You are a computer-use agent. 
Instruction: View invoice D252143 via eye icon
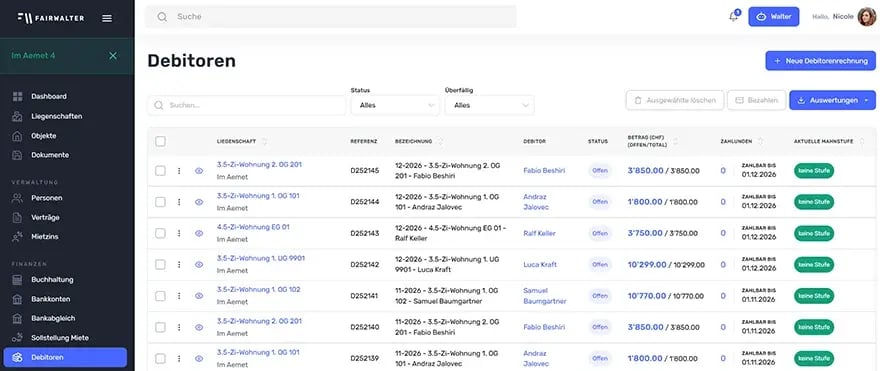pos(199,233)
